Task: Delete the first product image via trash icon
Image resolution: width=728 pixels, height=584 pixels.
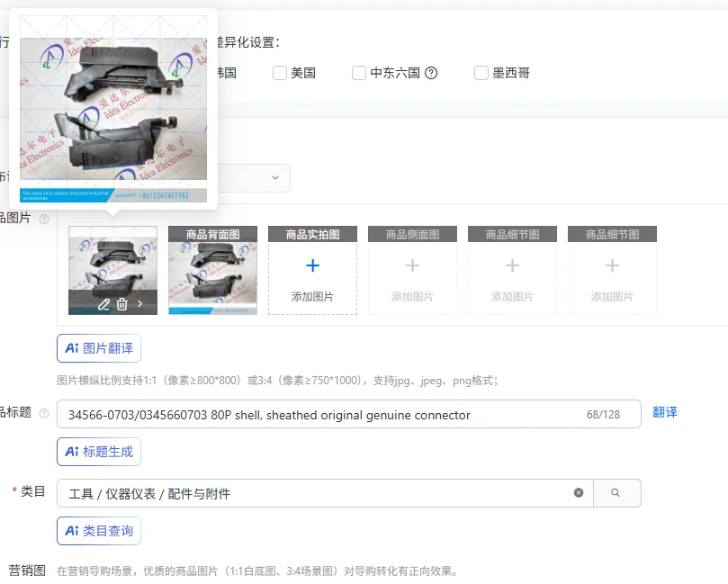Action: (x=122, y=304)
